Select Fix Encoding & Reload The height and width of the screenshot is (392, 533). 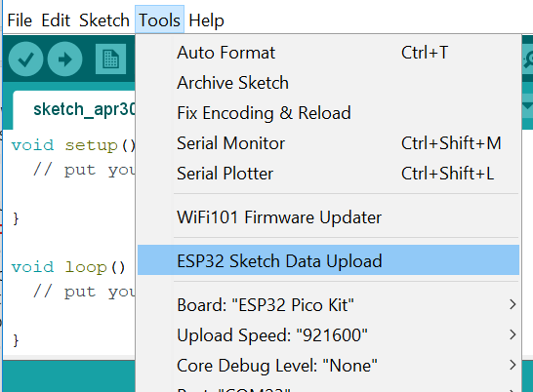pyautogui.click(x=328, y=113)
